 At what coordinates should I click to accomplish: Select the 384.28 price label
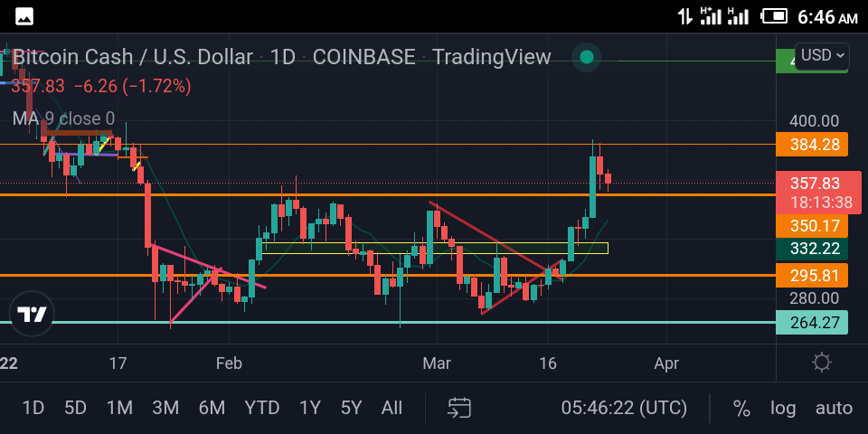pyautogui.click(x=812, y=145)
